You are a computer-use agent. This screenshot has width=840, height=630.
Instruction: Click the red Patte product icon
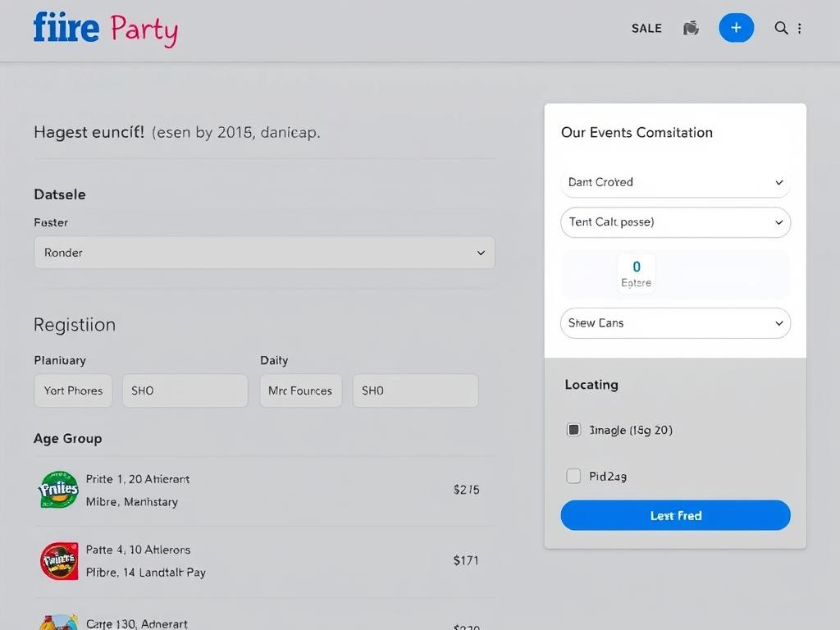pos(59,561)
